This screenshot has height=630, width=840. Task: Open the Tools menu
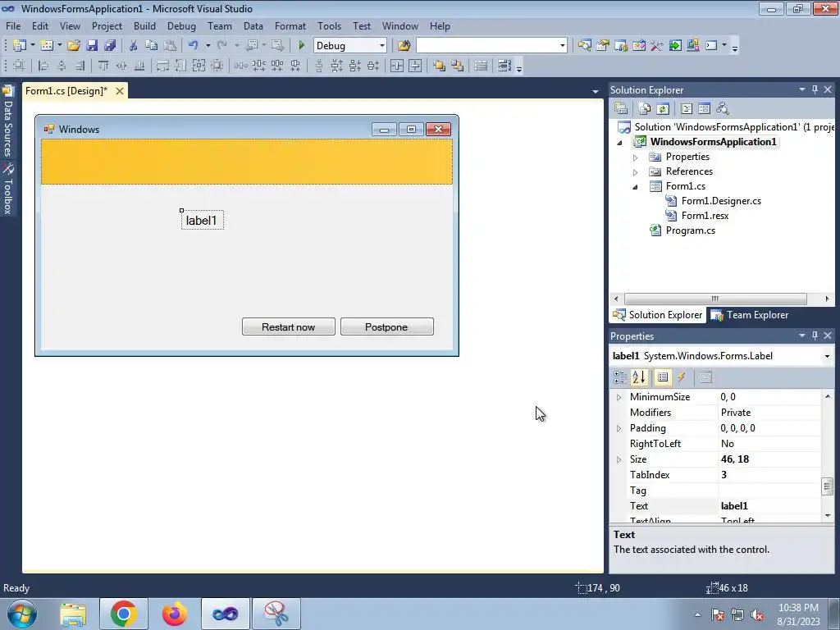pyautogui.click(x=329, y=26)
